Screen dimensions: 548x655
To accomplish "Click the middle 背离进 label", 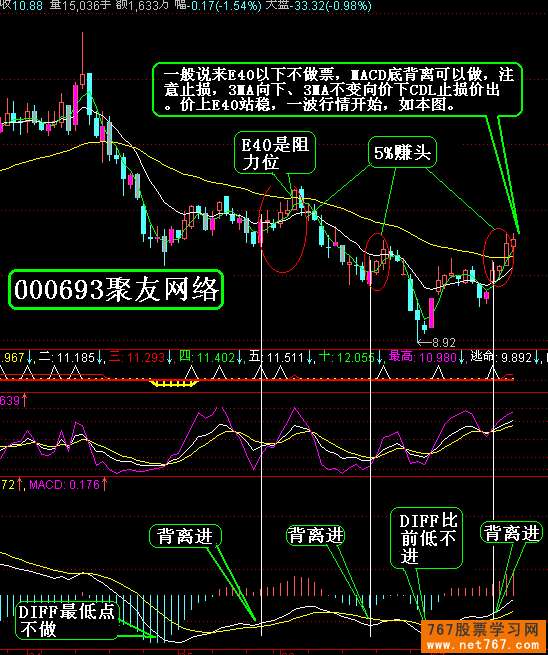I will [x=316, y=535].
